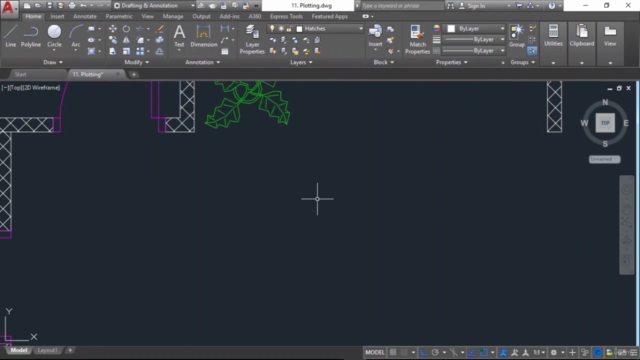Toggle grid display in status bar
The width and height of the screenshot is (640, 360).
click(393, 352)
